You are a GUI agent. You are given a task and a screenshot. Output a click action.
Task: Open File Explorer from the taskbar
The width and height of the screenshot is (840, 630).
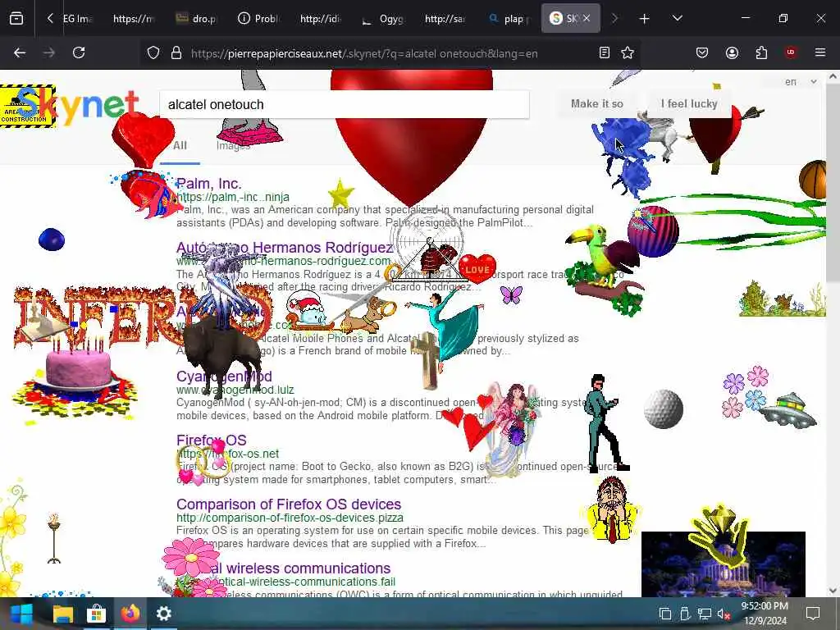[62, 614]
